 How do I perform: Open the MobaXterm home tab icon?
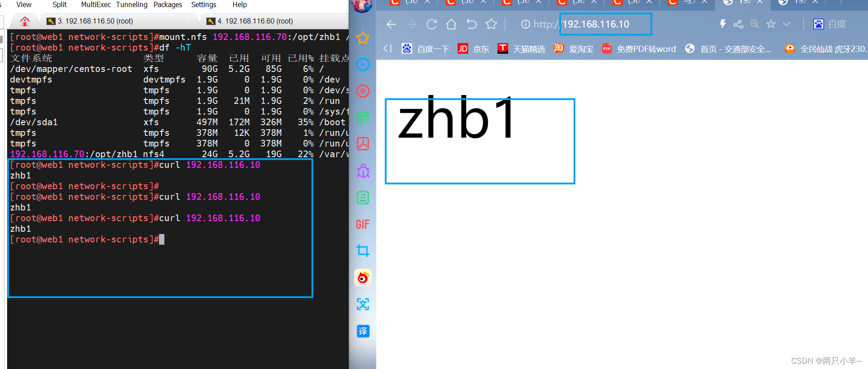[x=25, y=21]
